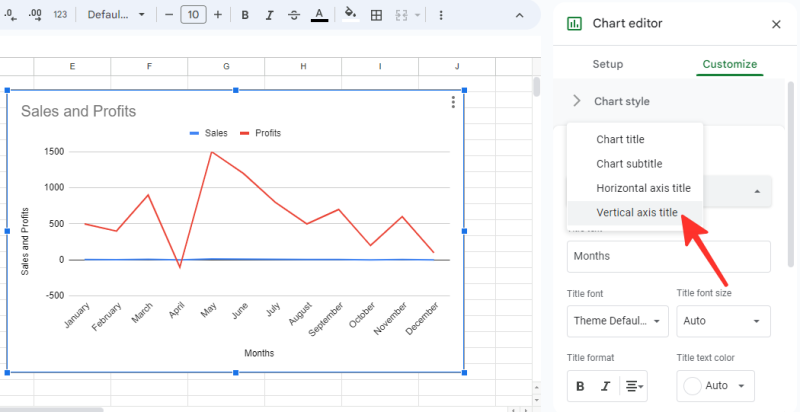Open the Title font size dropdown
The height and width of the screenshot is (412, 800).
click(x=723, y=321)
